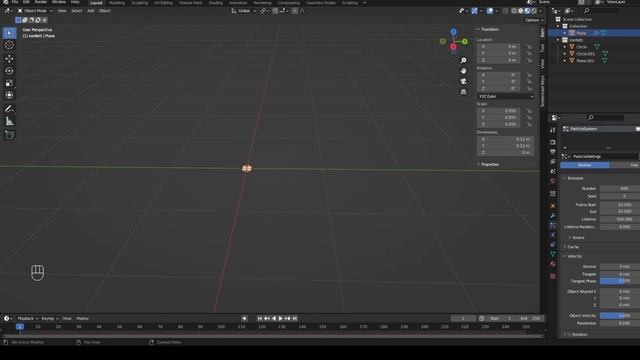Play the animation in reverse
The height and width of the screenshot is (360, 640).
pos(273,318)
